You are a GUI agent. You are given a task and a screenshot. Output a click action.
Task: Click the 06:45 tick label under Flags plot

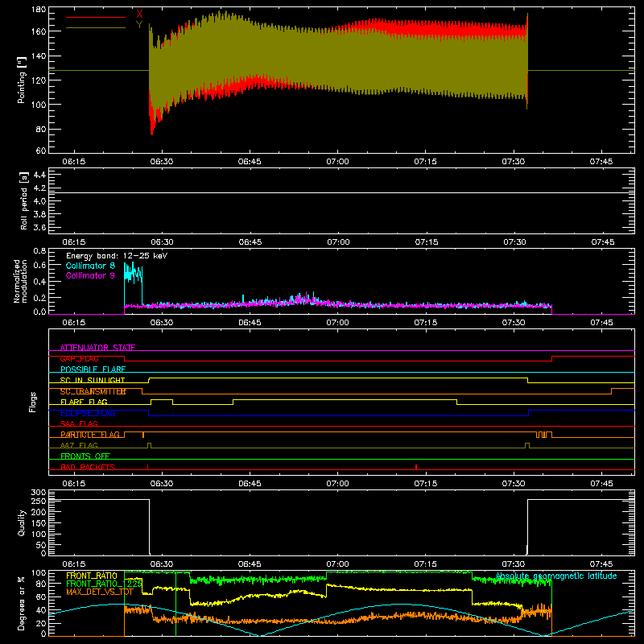point(250,484)
